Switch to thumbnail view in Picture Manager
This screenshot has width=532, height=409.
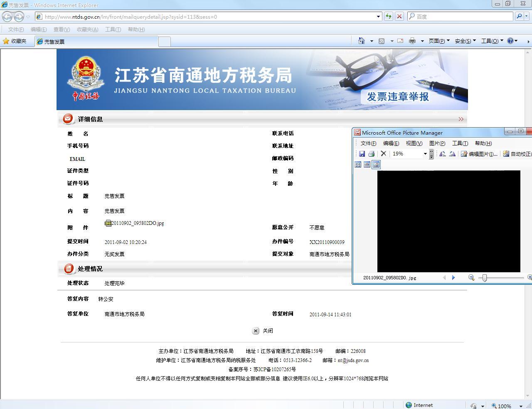[x=358, y=164]
